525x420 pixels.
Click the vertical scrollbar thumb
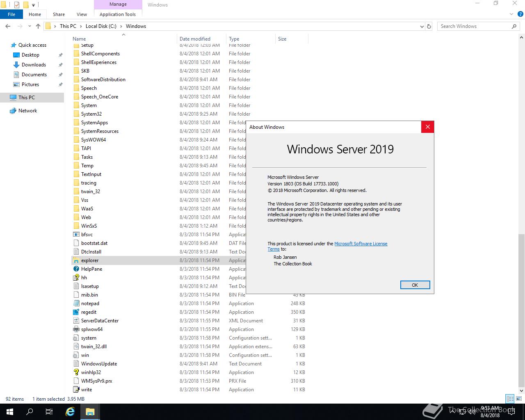pyautogui.click(x=521, y=310)
